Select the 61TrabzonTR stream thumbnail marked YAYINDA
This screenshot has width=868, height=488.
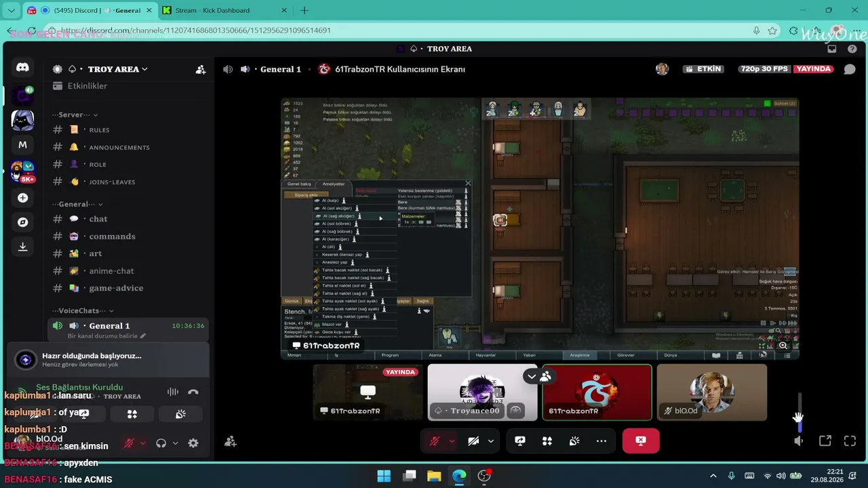click(367, 392)
